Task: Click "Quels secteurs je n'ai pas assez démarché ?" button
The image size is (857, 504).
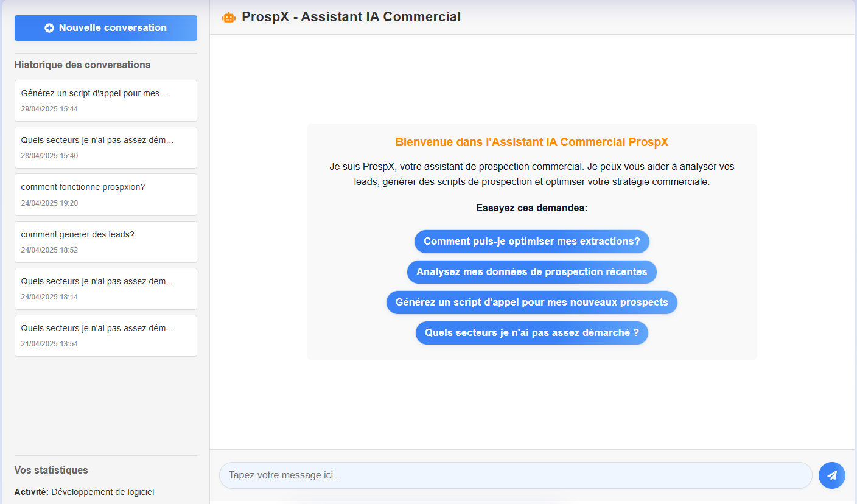Action: 531,333
